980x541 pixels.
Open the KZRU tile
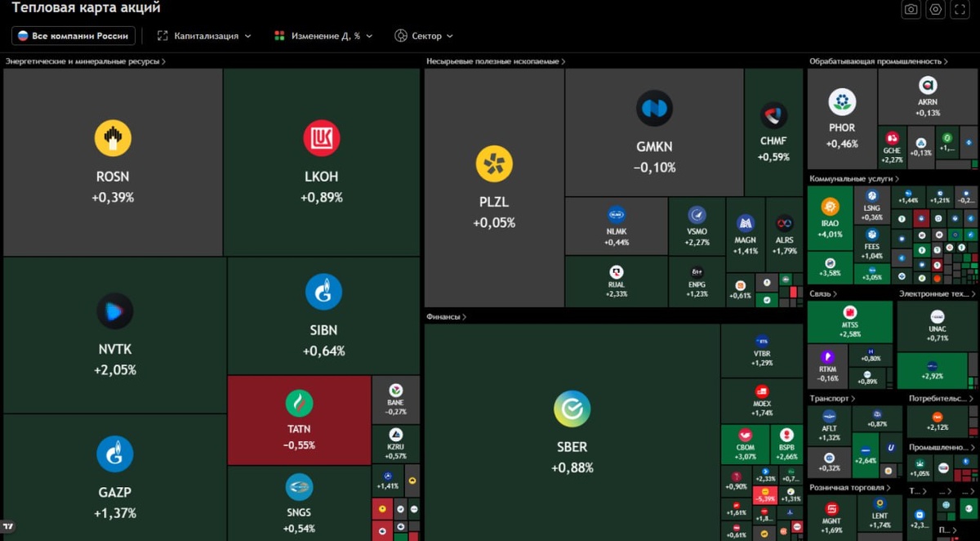pos(395,444)
